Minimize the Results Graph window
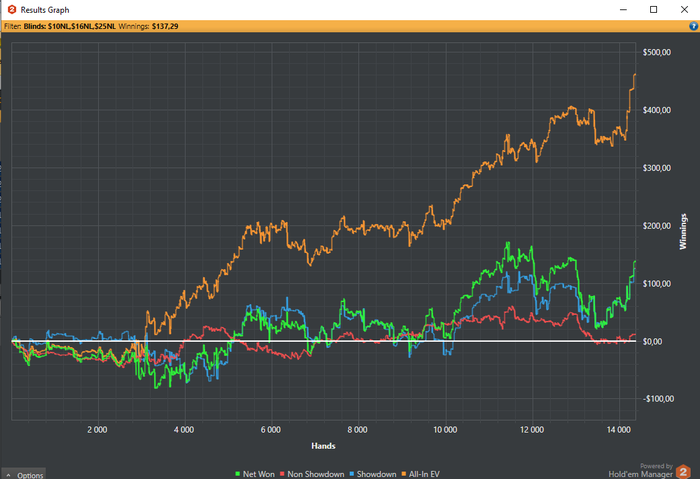Image resolution: width=700 pixels, height=479 pixels. 623,9
